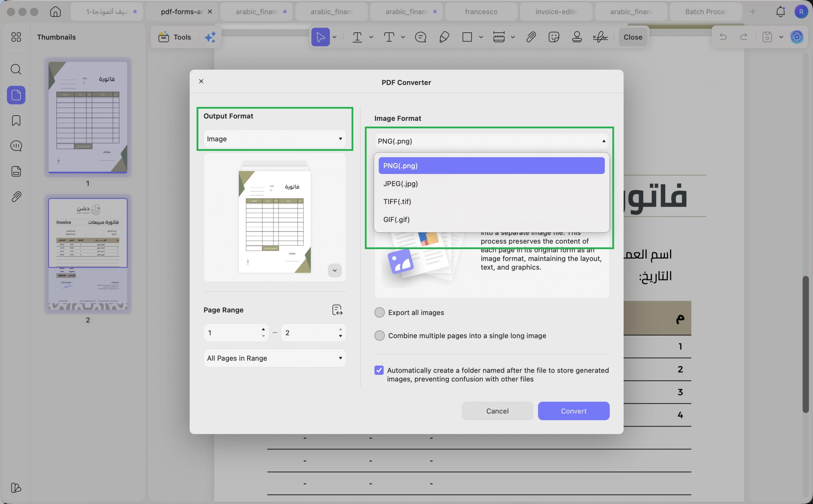Switch to the Batch Proces tab
Image resolution: width=813 pixels, height=504 pixels.
(x=706, y=12)
